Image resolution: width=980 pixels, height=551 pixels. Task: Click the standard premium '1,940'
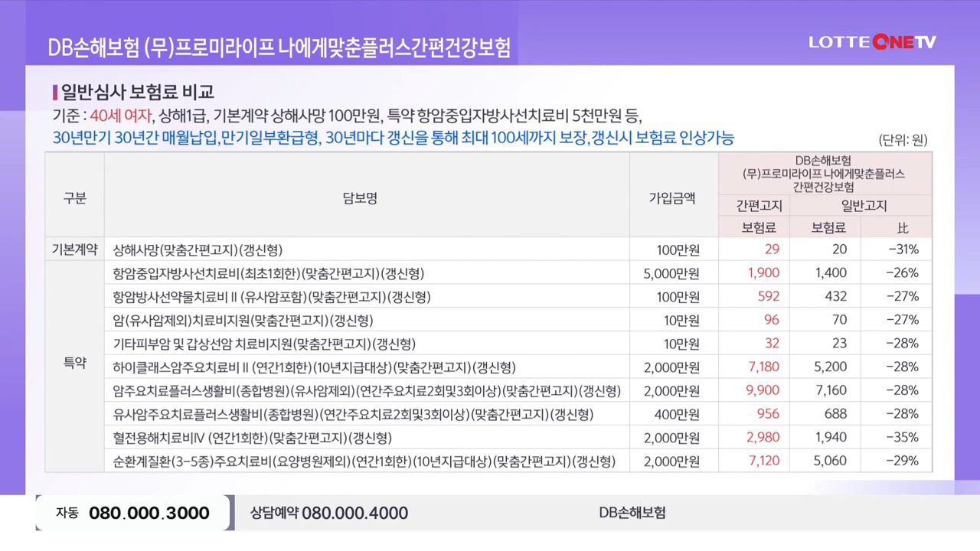pos(831,438)
